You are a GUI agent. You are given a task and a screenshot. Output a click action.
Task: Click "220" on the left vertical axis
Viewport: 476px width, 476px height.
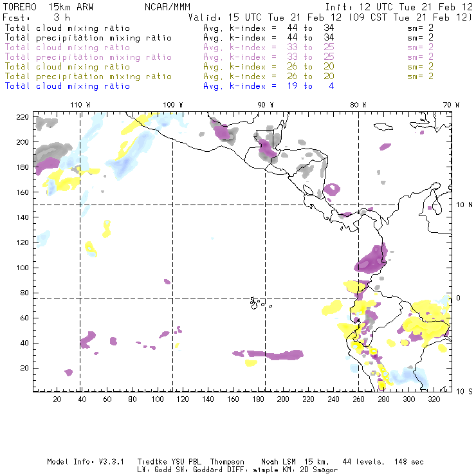tap(23, 117)
